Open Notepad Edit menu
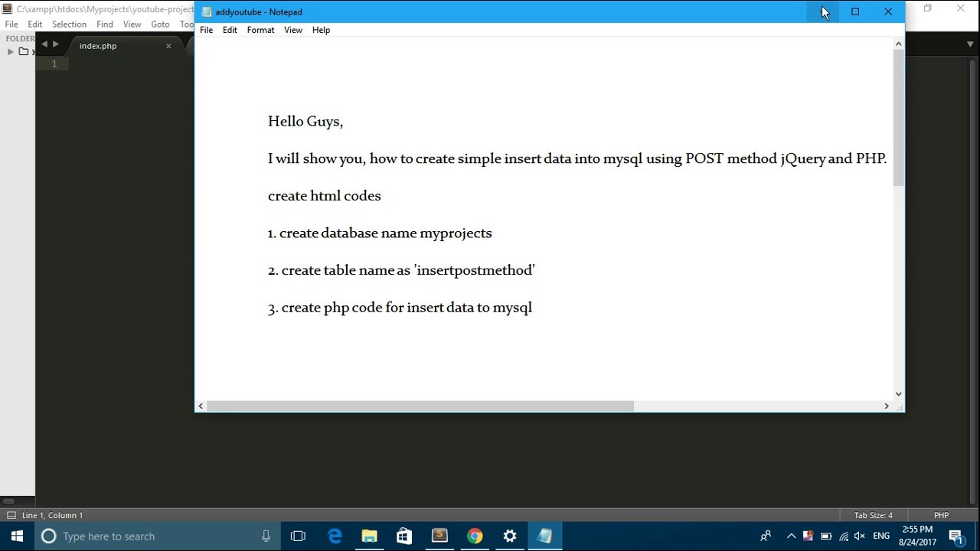Viewport: 980px width, 551px height. coord(230,30)
